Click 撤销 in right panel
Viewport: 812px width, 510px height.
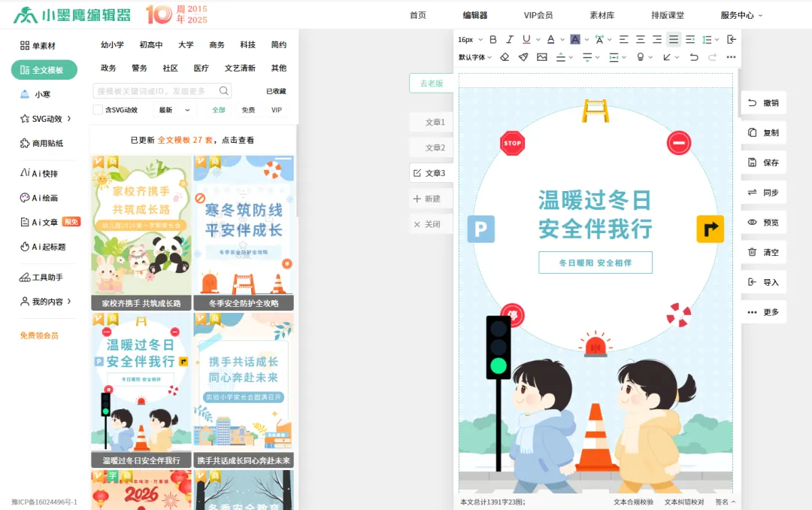763,102
